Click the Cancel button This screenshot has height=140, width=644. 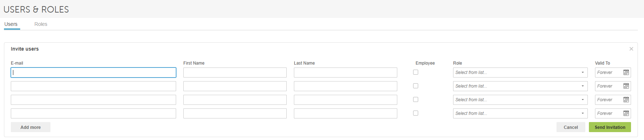(571, 127)
